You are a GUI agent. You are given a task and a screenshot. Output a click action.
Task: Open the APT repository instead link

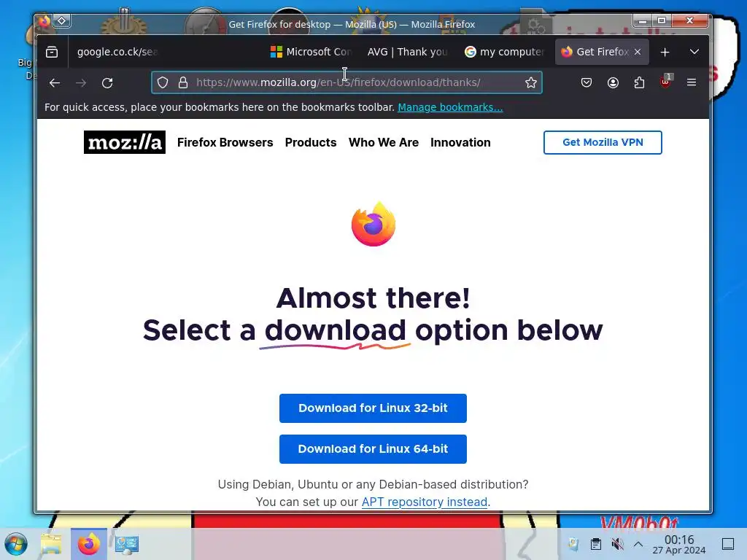(425, 502)
